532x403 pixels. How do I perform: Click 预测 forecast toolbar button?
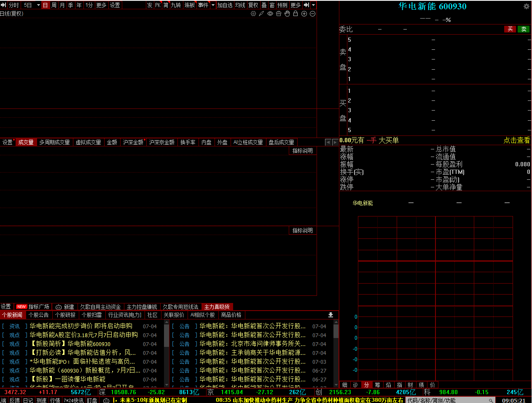(282, 5)
